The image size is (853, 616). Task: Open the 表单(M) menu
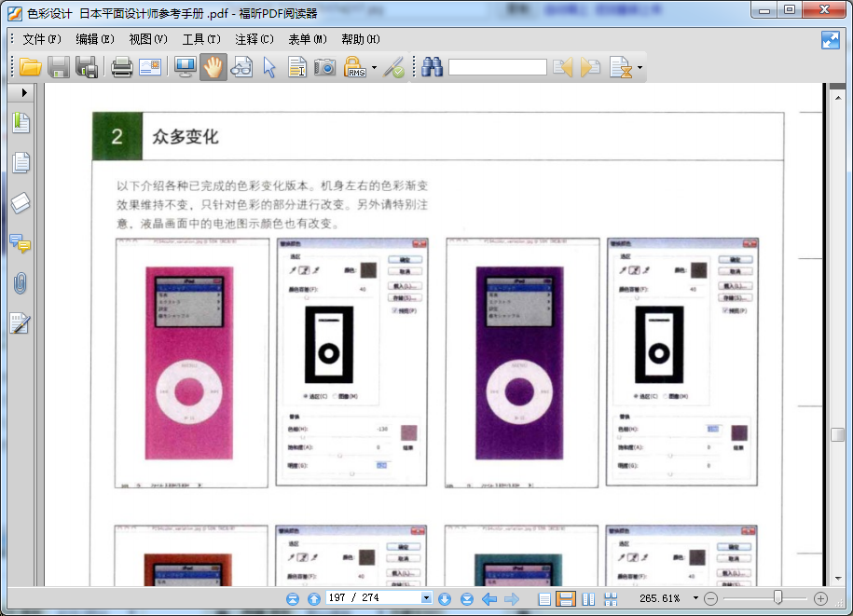[x=308, y=39]
